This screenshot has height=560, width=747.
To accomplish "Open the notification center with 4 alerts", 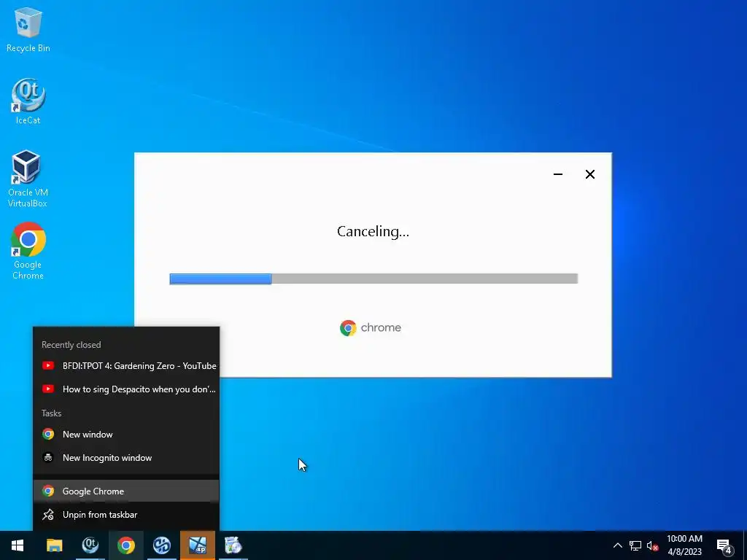I will point(724,546).
